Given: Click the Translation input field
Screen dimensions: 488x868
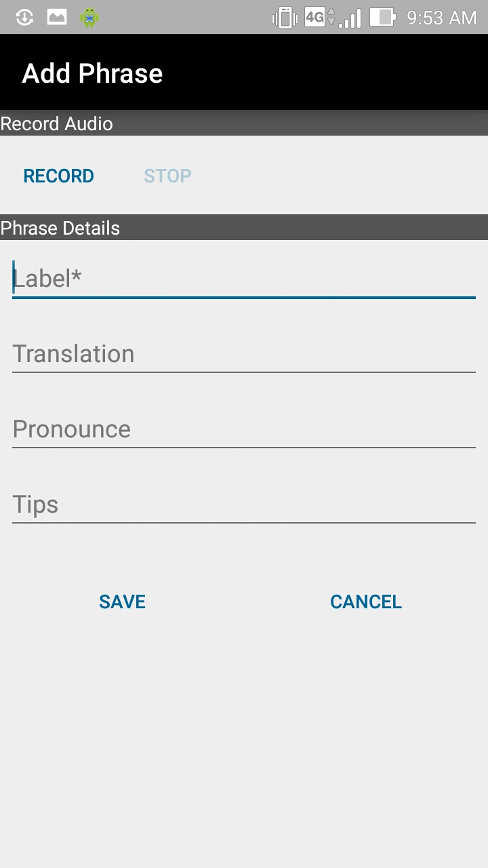Looking at the screenshot, I should tap(244, 353).
